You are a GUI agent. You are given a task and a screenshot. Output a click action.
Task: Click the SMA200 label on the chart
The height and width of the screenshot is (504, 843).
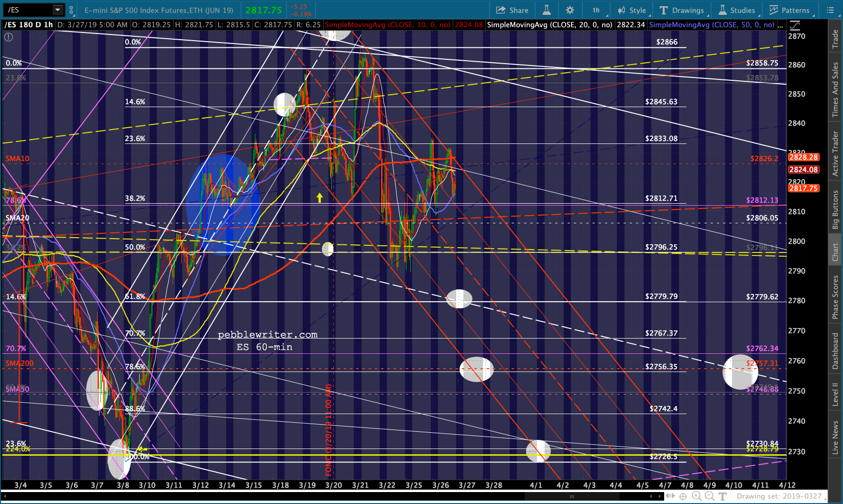click(20, 363)
